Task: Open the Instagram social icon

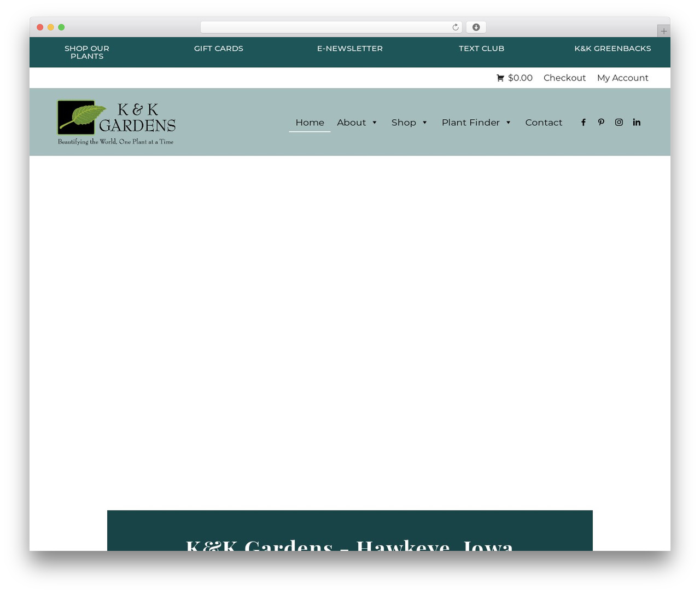Action: (619, 123)
